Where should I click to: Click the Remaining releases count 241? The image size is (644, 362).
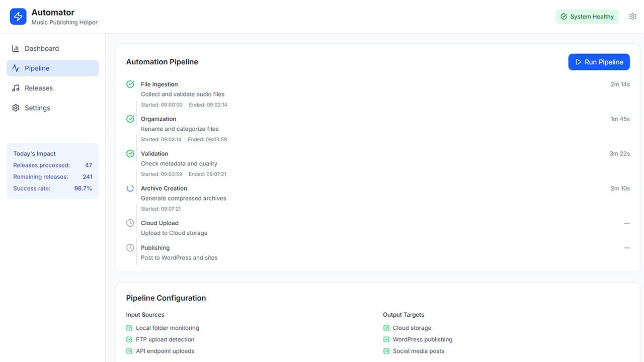coord(88,177)
